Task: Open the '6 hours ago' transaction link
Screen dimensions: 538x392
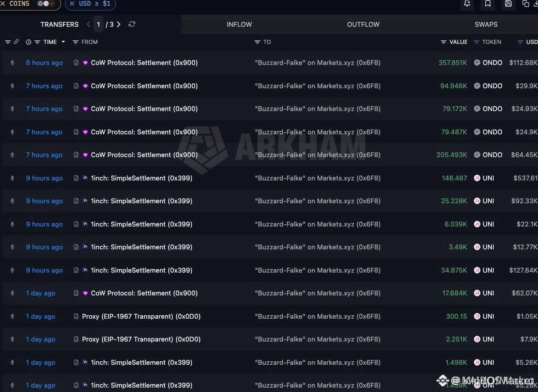Action: click(x=44, y=63)
